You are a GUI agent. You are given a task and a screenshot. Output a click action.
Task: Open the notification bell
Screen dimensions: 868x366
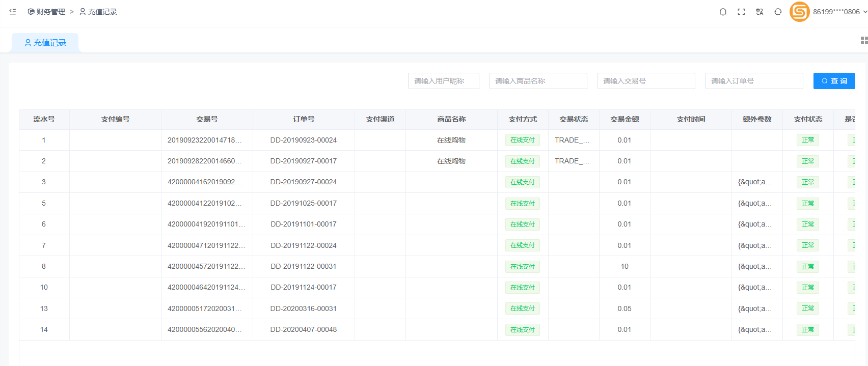[x=723, y=12]
